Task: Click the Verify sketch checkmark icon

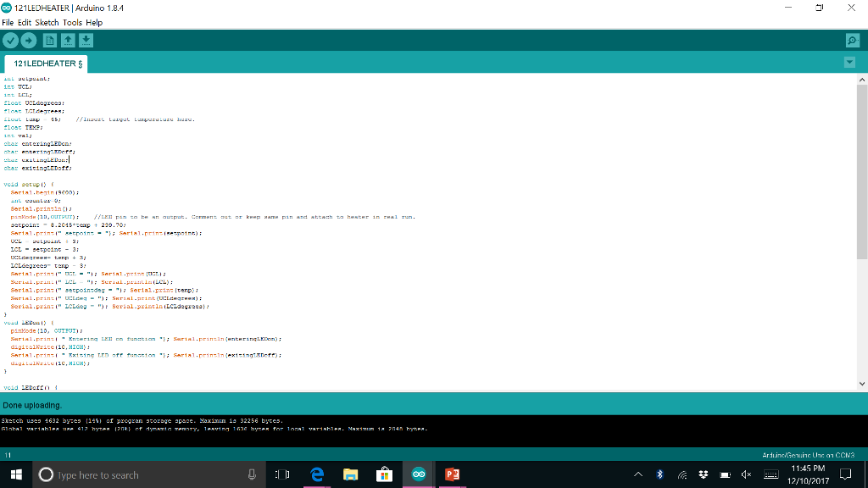Action: (x=10, y=40)
